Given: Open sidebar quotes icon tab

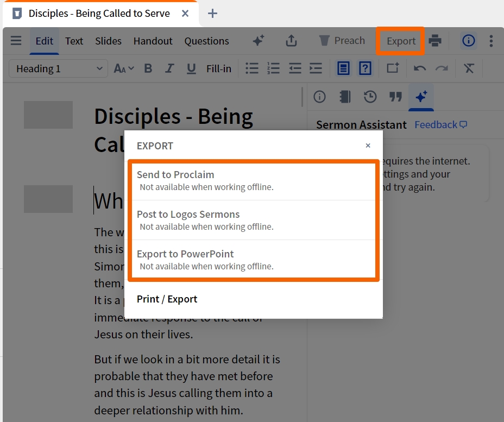Looking at the screenshot, I should [x=396, y=97].
